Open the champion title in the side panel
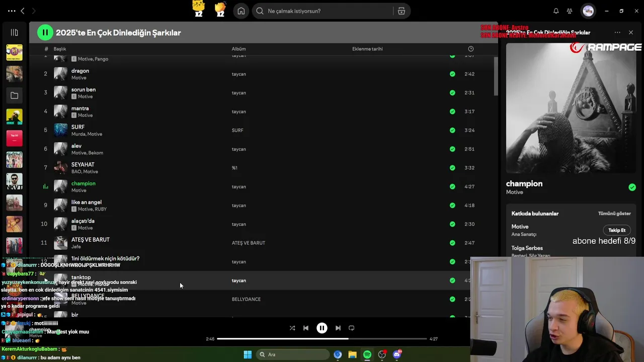The width and height of the screenshot is (644, 362). 524,184
